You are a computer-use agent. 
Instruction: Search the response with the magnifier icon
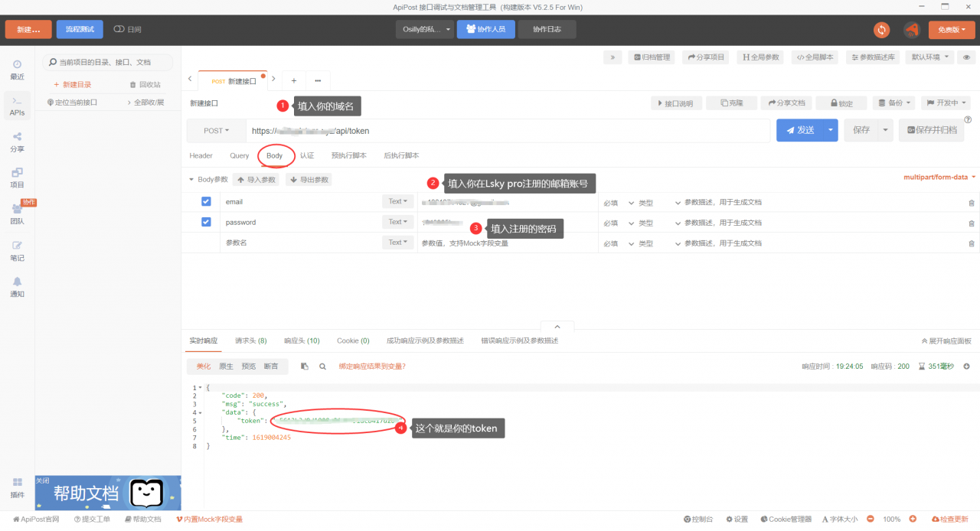322,366
